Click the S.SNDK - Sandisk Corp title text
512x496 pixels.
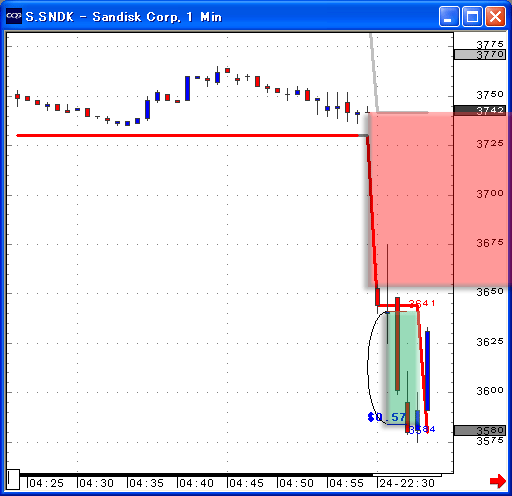tap(124, 17)
